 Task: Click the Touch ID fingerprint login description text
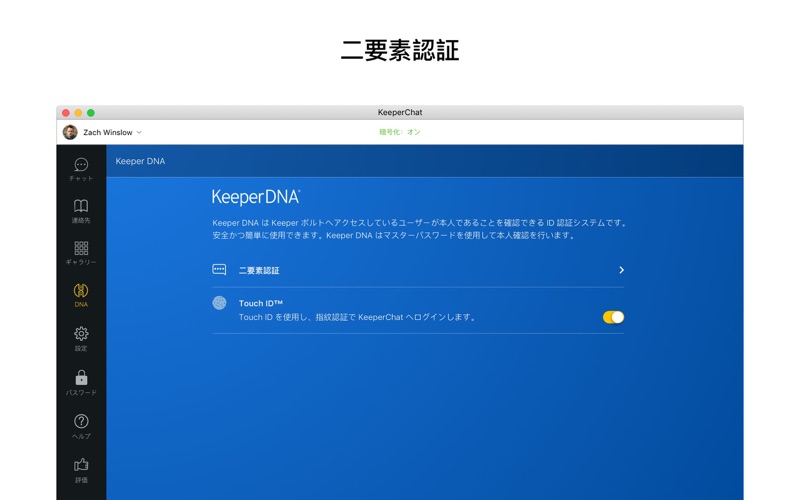(x=358, y=317)
